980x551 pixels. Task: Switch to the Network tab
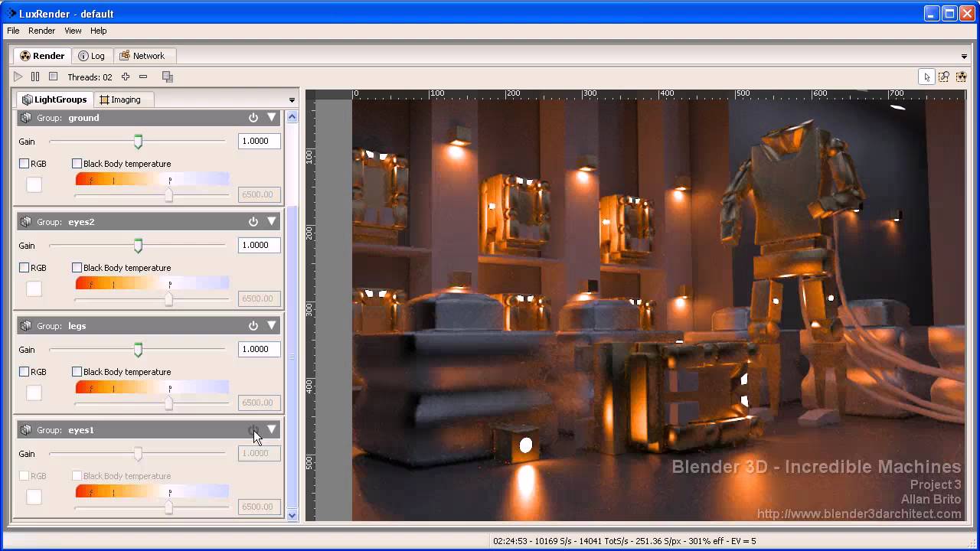coord(143,56)
